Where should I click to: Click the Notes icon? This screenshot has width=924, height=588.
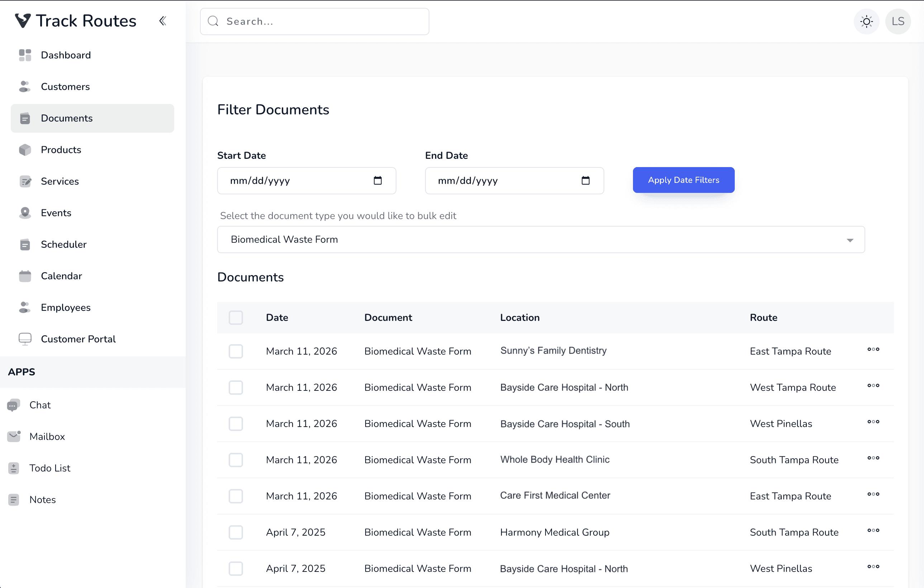pyautogui.click(x=13, y=499)
